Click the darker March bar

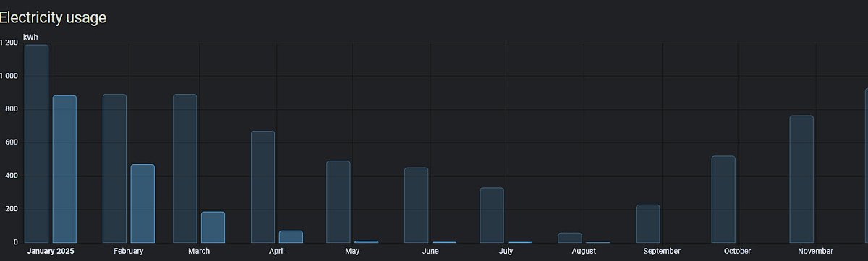click(x=184, y=168)
